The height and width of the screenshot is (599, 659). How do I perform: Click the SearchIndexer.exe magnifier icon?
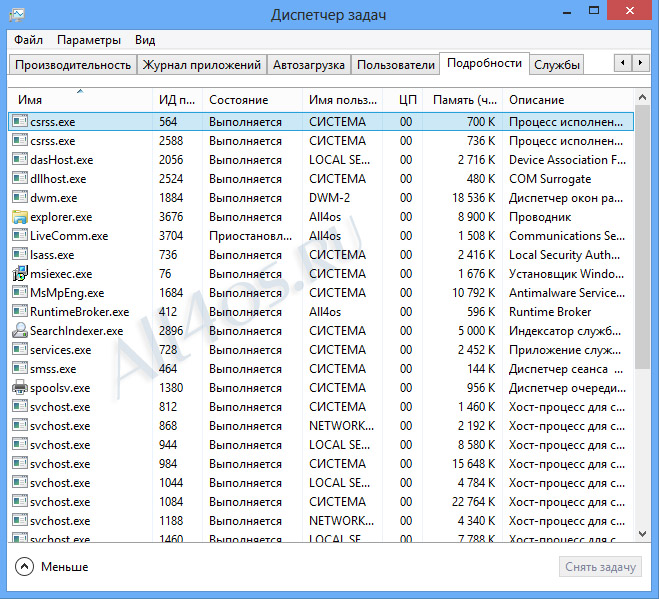click(20, 331)
